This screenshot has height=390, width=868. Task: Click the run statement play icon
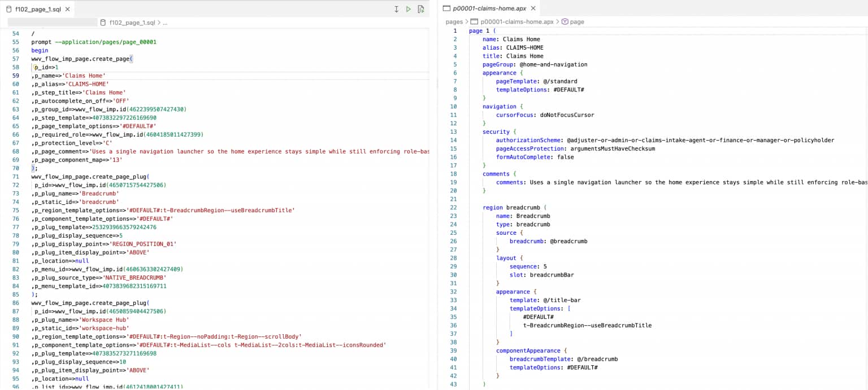tap(408, 9)
